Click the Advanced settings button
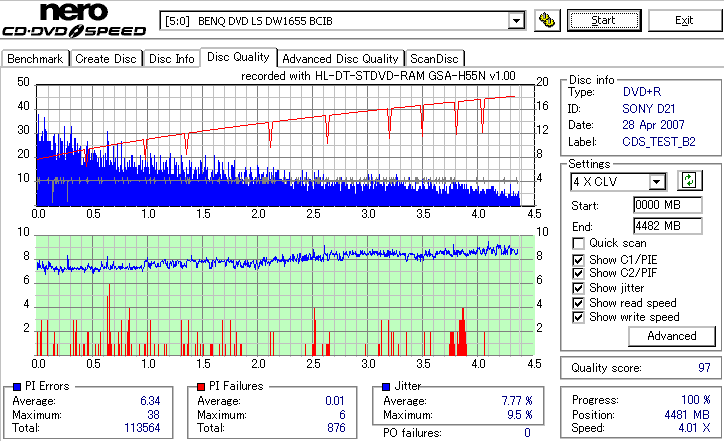Screen dimensions: 724x441 pos(672,336)
